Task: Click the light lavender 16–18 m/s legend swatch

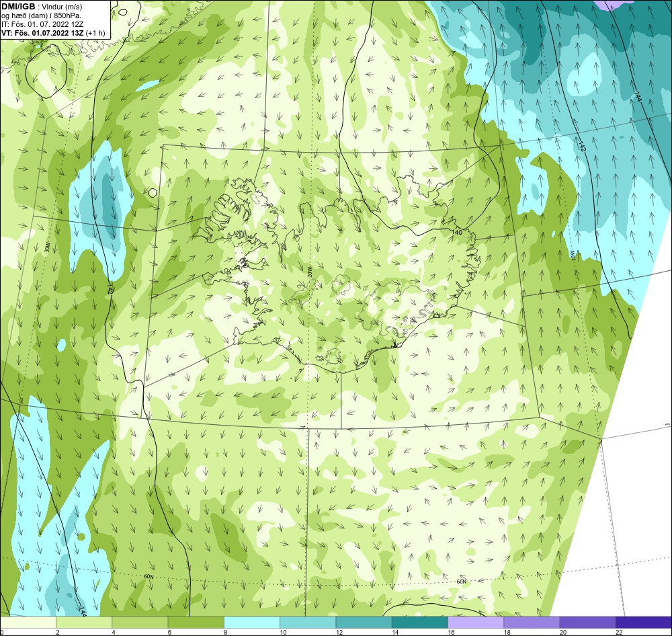Action: point(476,623)
